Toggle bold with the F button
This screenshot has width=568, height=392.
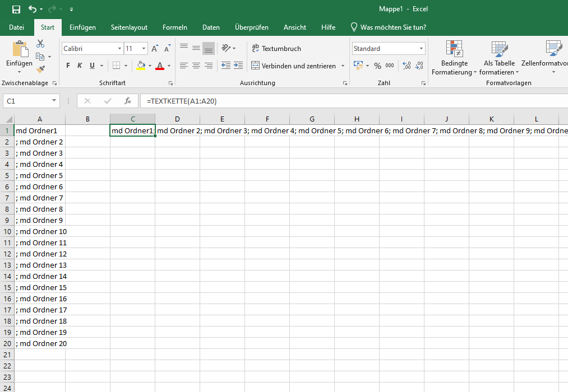[x=68, y=66]
